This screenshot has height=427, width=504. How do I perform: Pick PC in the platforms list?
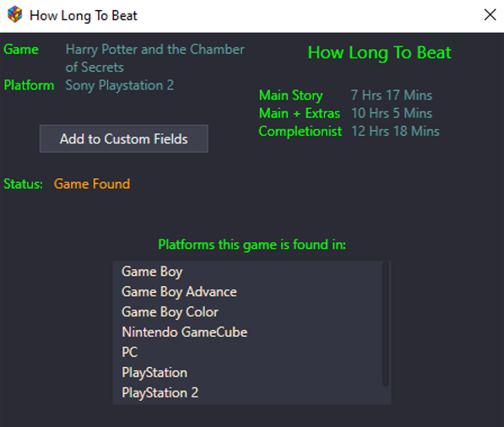(x=247, y=352)
